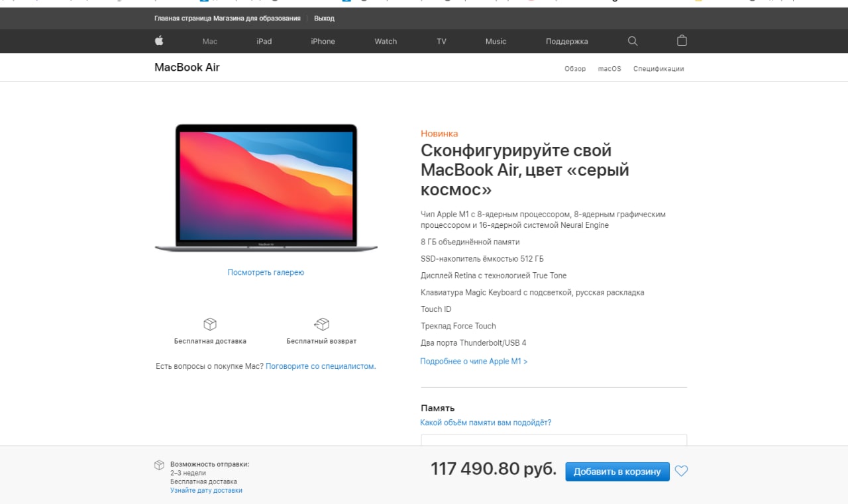Screen dimensions: 848x504
Task: Open the Mac menu item
Action: pos(210,41)
